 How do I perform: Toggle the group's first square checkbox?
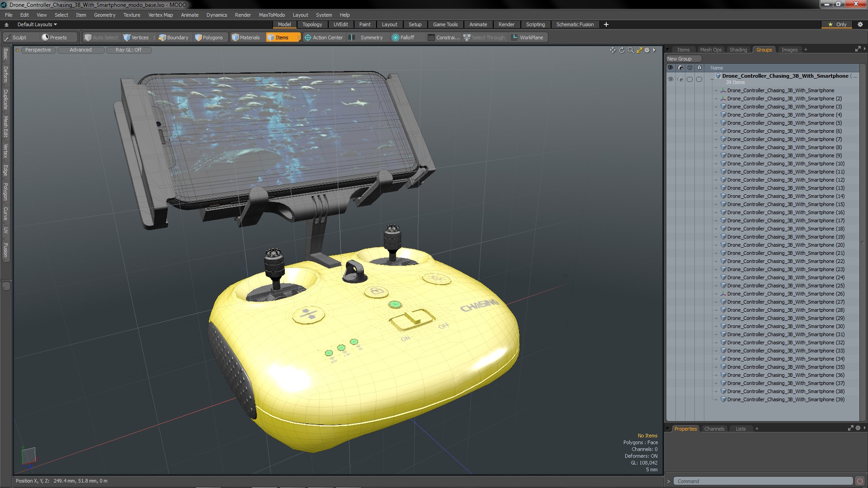pos(690,79)
